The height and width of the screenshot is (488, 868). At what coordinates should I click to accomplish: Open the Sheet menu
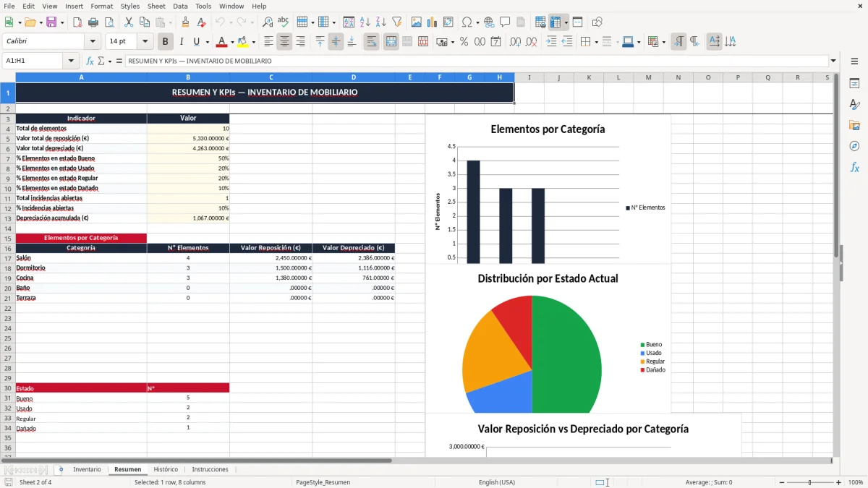pos(156,6)
